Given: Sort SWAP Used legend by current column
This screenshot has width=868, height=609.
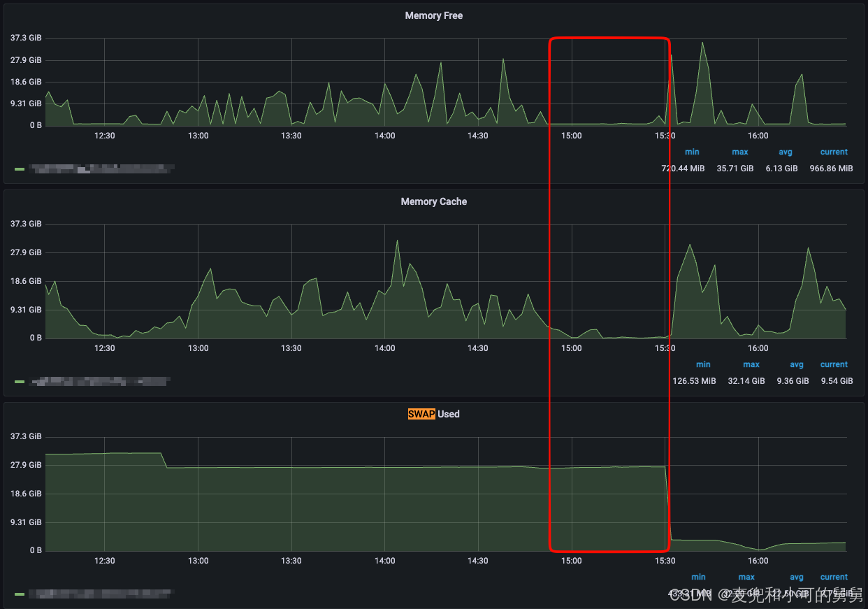Looking at the screenshot, I should pyautogui.click(x=834, y=577).
